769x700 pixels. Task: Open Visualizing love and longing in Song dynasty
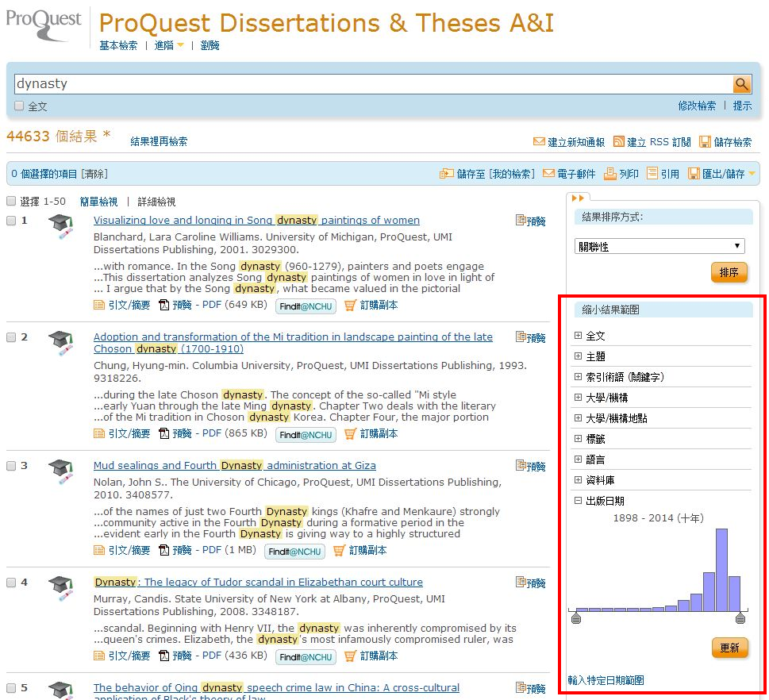pyautogui.click(x=256, y=221)
